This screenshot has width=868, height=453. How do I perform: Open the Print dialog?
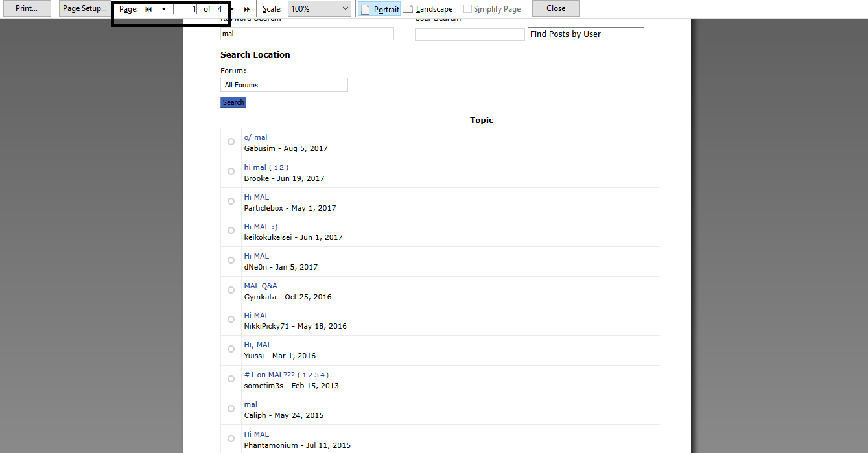(27, 8)
